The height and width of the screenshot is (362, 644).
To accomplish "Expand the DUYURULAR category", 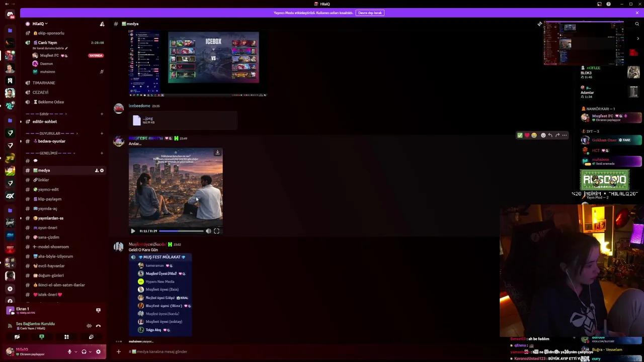I will click(50, 133).
